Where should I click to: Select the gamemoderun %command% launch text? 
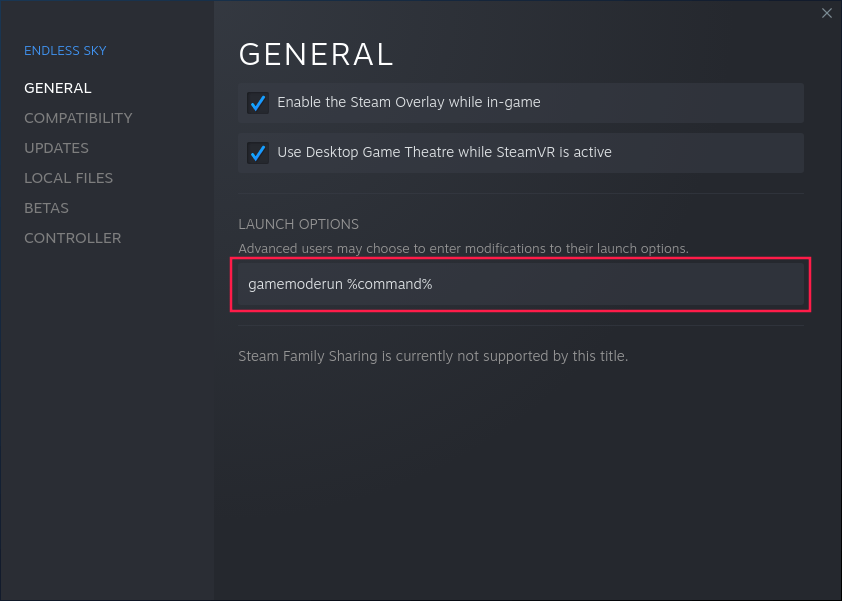340,284
